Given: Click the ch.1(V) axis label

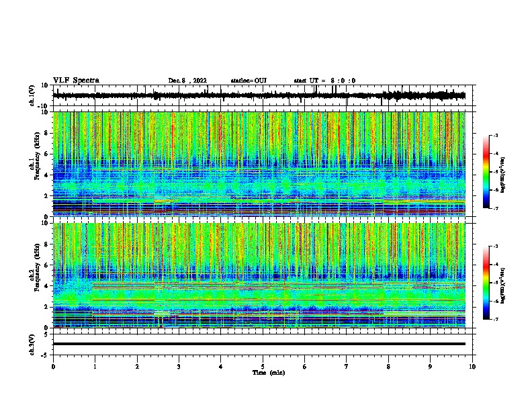Looking at the screenshot, I should tap(32, 95).
